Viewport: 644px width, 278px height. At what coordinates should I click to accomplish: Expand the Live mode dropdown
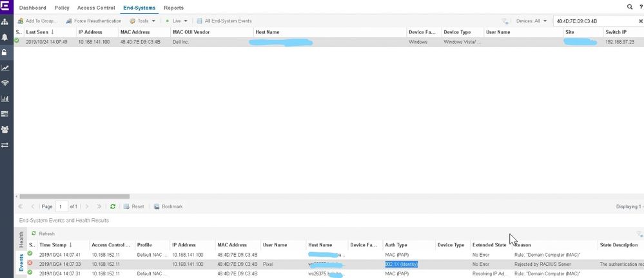(x=176, y=21)
